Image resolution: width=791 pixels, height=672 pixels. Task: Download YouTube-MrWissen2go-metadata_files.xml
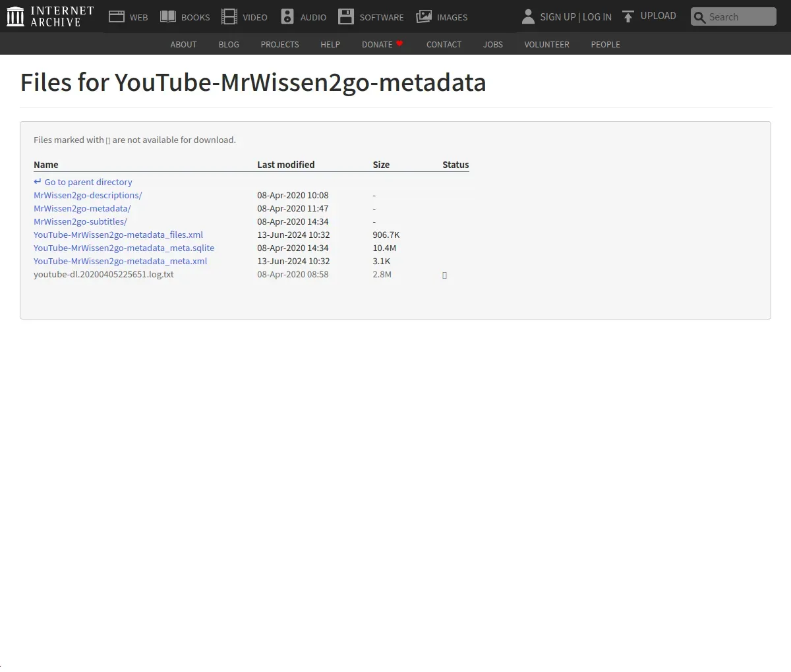(x=118, y=235)
